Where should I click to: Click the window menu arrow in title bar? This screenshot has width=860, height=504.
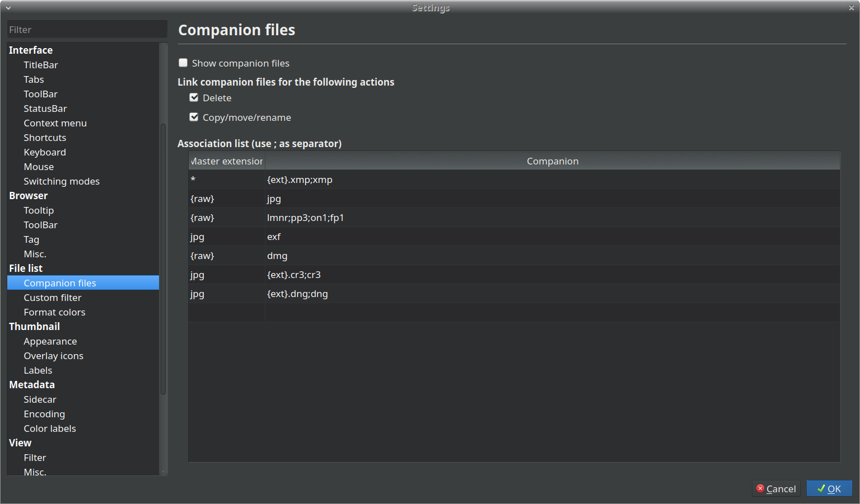(x=8, y=8)
